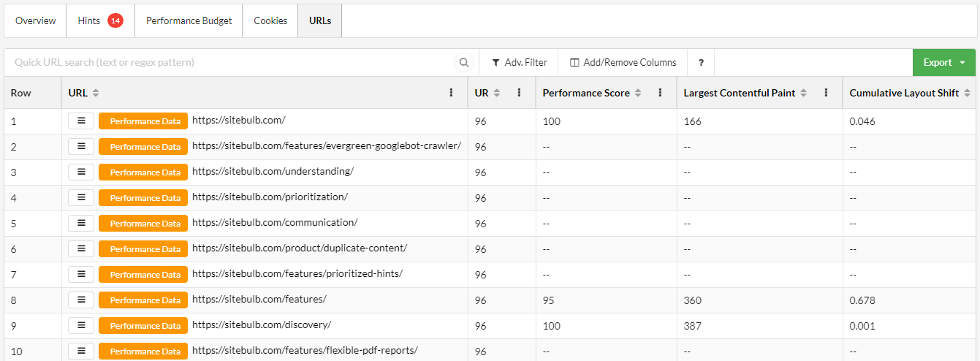980x361 pixels.
Task: Click Performance Data for communication URL
Action: (x=143, y=224)
